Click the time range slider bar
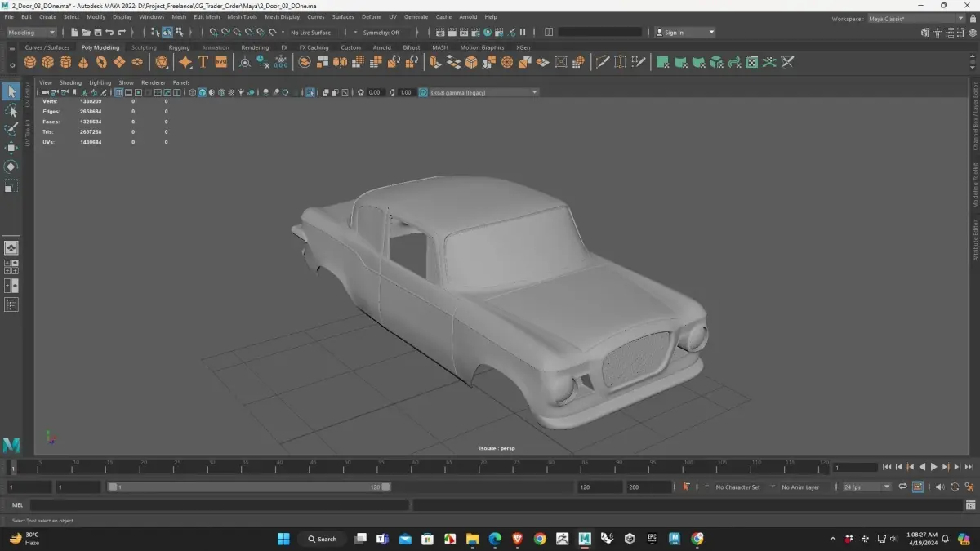The image size is (980, 551). pyautogui.click(x=249, y=487)
